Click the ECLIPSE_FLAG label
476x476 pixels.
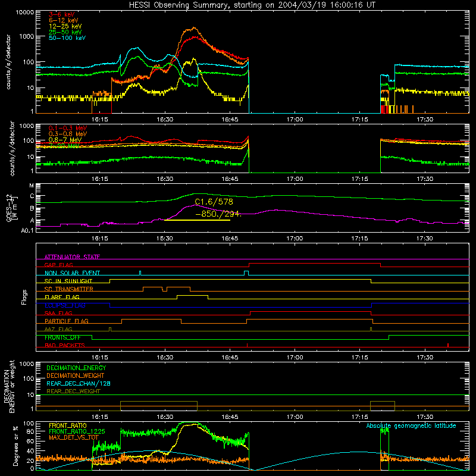pyautogui.click(x=65, y=305)
